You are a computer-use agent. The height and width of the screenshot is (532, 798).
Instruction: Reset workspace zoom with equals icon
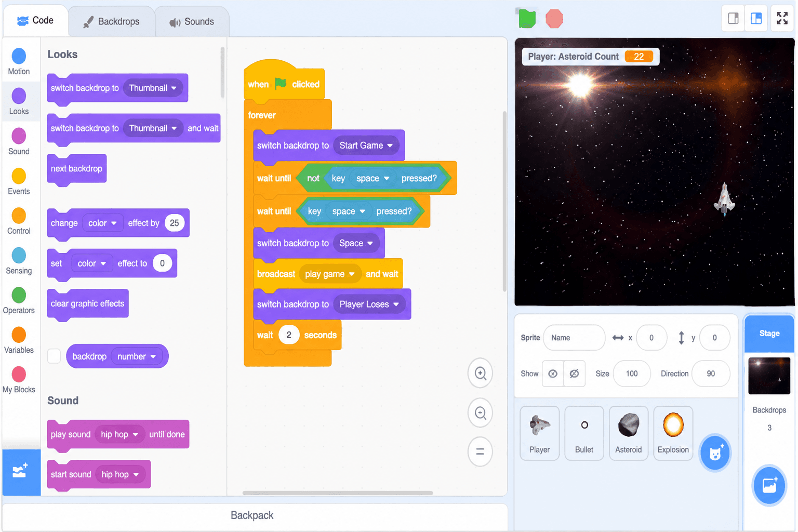click(480, 452)
